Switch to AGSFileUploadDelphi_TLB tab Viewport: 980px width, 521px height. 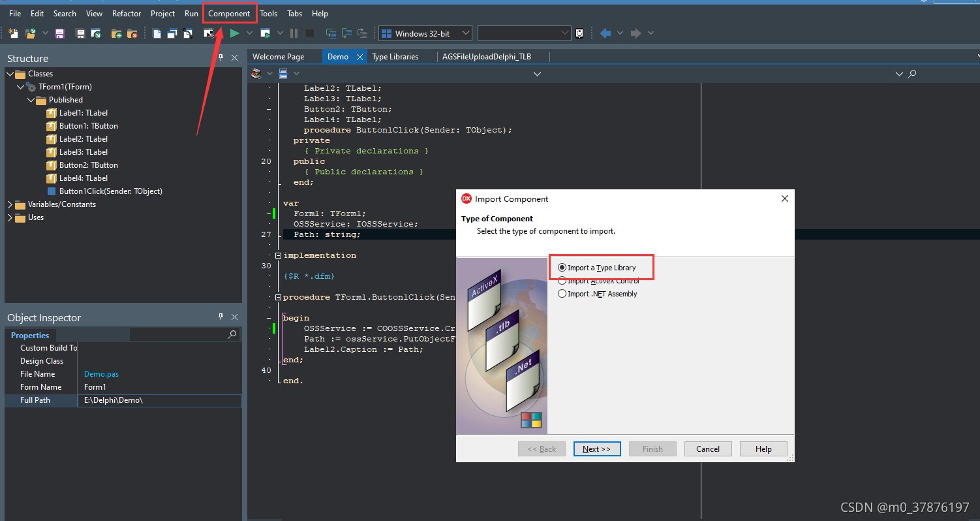tap(487, 57)
